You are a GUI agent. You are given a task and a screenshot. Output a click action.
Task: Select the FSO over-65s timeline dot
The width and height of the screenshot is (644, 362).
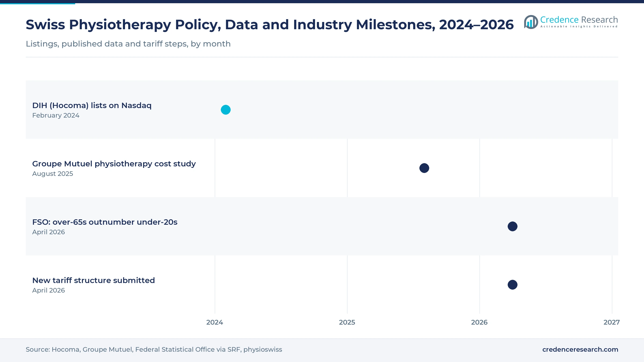click(x=513, y=226)
